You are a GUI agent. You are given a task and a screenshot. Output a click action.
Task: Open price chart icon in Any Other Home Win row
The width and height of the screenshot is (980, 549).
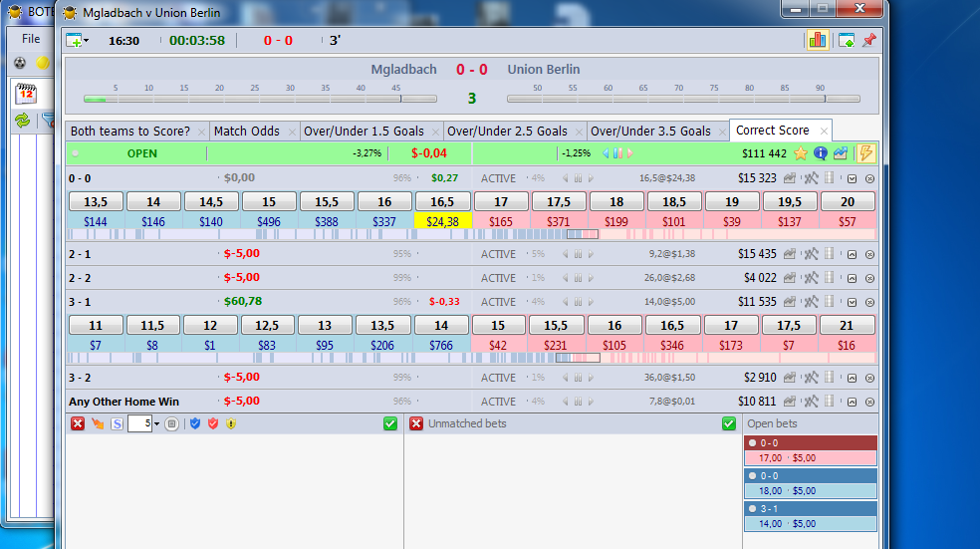coord(790,402)
